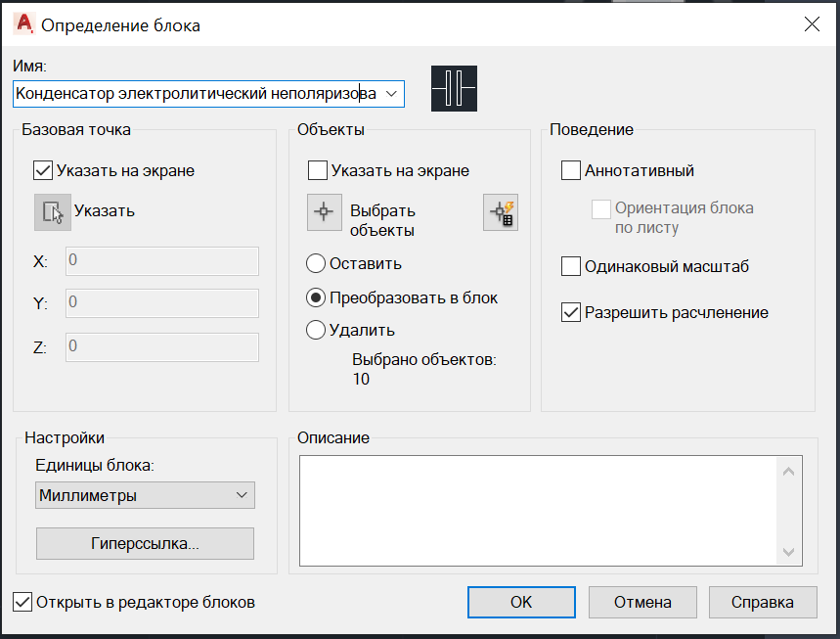
Task: Click the Гиперссылка... button
Action: coord(145,543)
